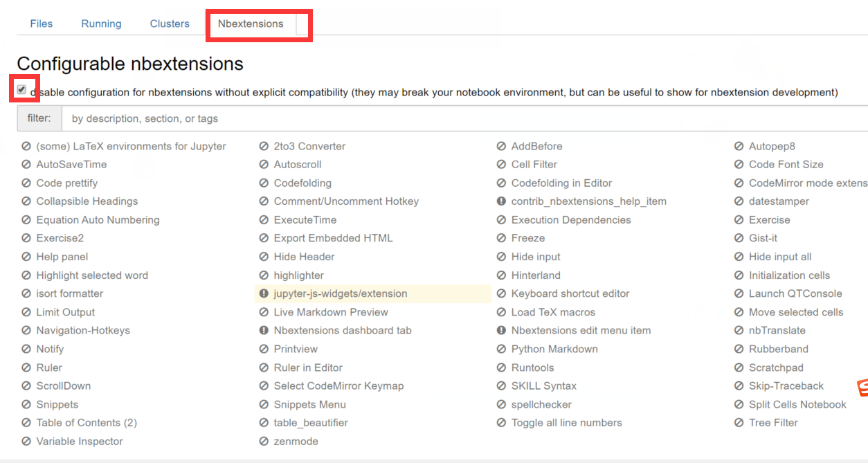
Task: Click the disabled icon beside Notify
Action: (26, 349)
